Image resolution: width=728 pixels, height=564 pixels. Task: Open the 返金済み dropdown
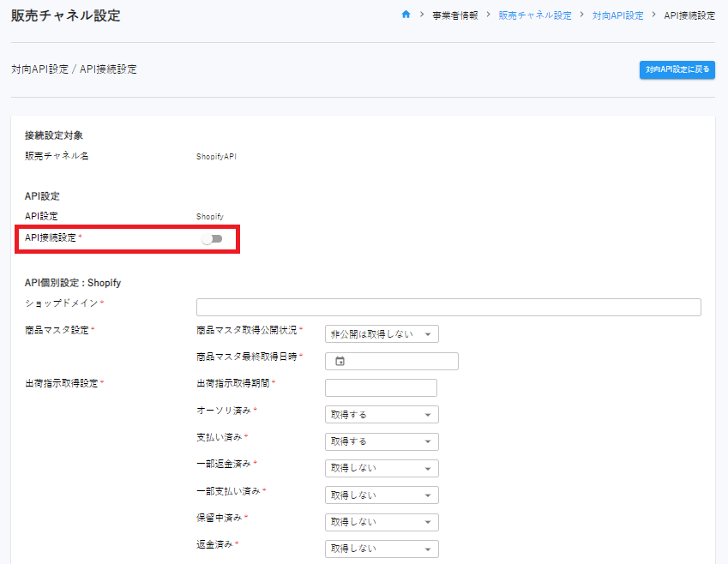382,549
